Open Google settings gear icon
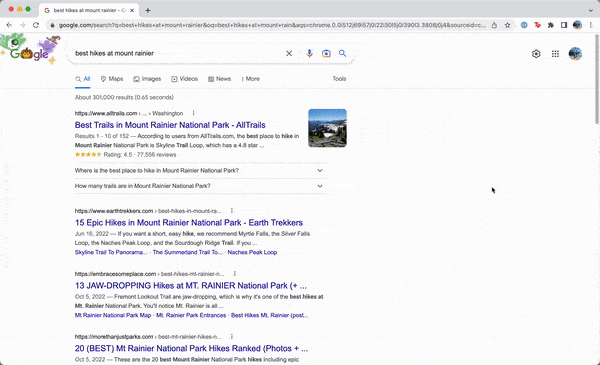The image size is (600, 365). (536, 54)
